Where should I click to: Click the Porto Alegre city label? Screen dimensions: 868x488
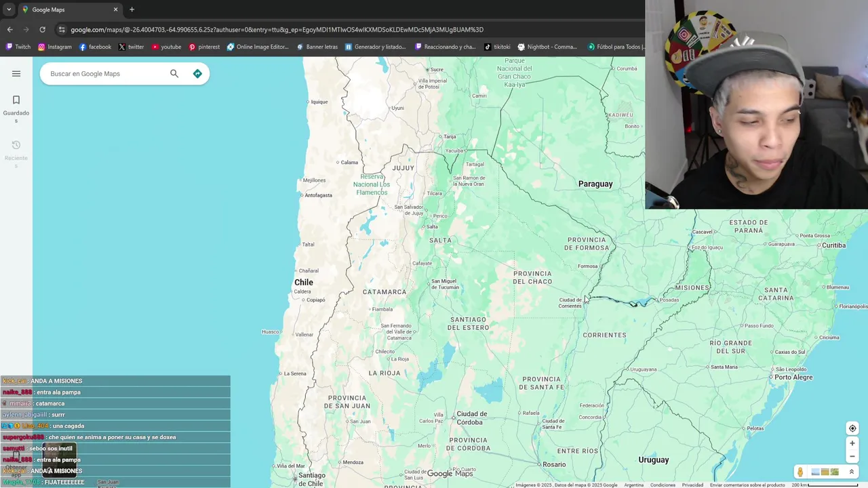pos(793,377)
